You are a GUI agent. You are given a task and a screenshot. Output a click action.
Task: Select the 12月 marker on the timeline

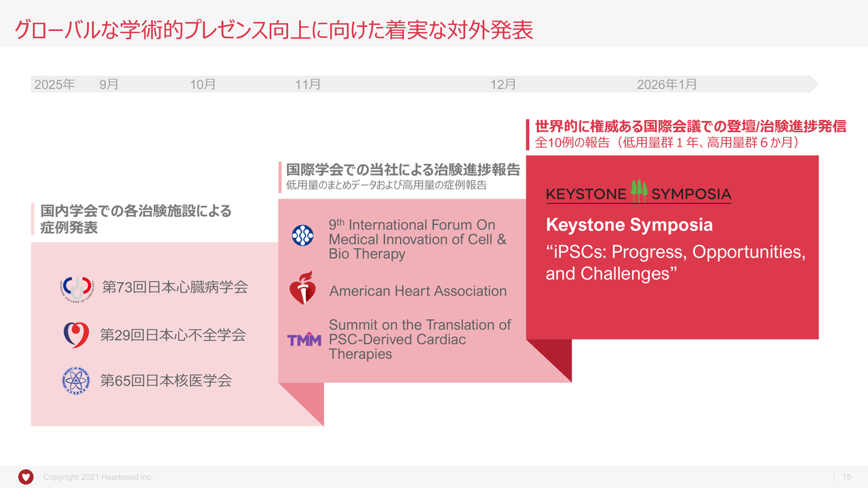pyautogui.click(x=503, y=85)
